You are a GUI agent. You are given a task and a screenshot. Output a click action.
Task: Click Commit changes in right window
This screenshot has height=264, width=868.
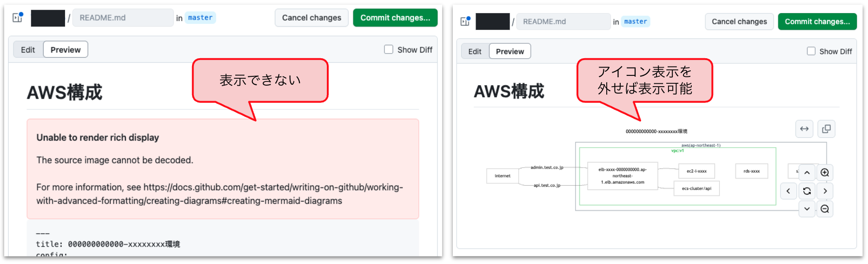(817, 21)
